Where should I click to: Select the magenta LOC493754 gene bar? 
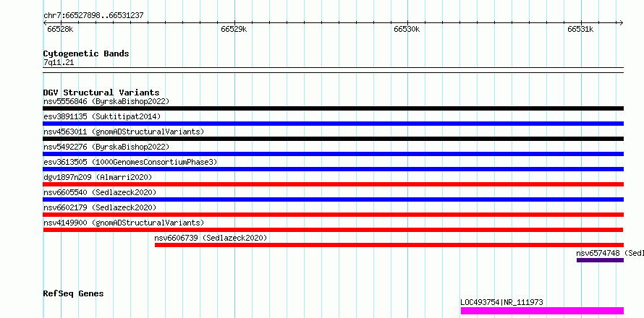point(542,311)
